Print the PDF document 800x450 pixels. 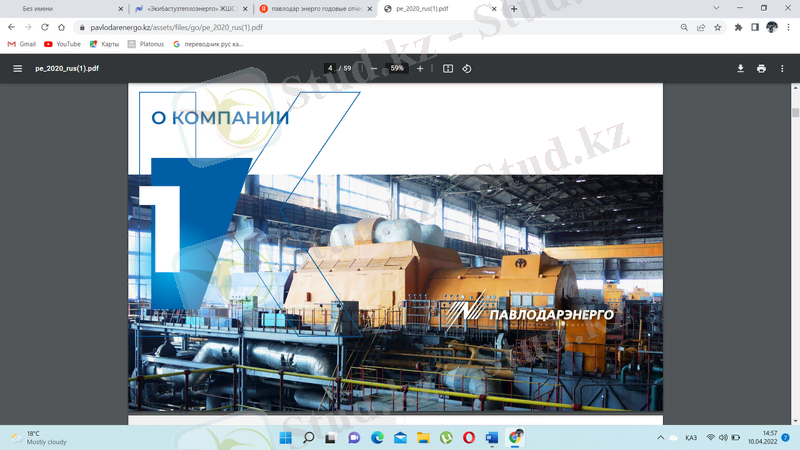761,68
